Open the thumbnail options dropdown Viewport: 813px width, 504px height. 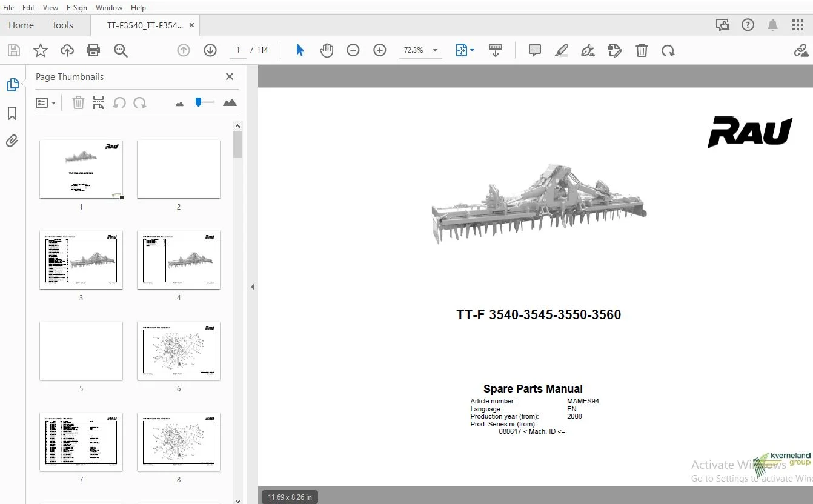[45, 103]
